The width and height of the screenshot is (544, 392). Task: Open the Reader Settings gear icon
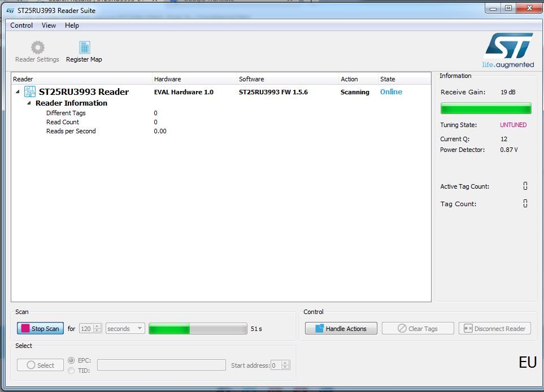pos(37,47)
